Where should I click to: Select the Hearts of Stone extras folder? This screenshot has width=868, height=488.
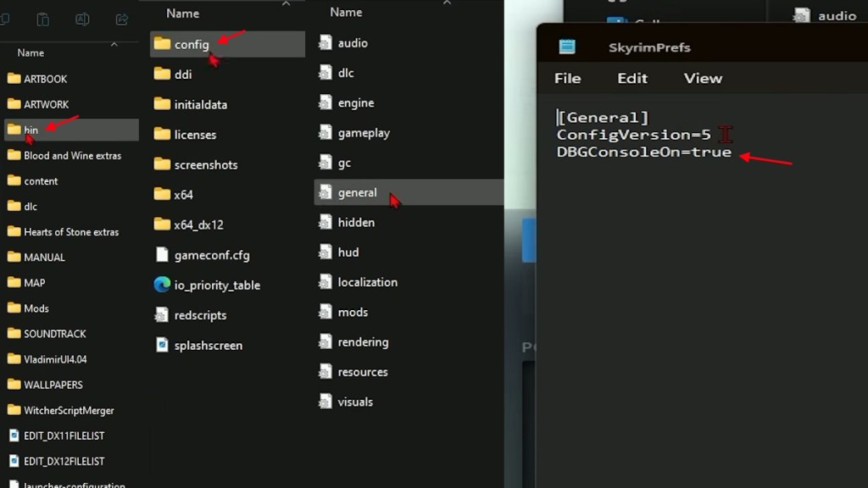pyautogui.click(x=70, y=232)
